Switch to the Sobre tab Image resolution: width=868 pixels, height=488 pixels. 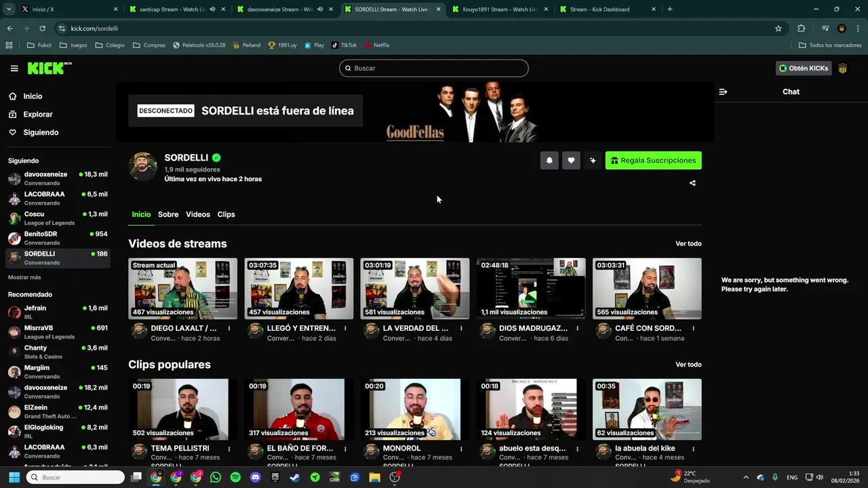pyautogui.click(x=168, y=214)
